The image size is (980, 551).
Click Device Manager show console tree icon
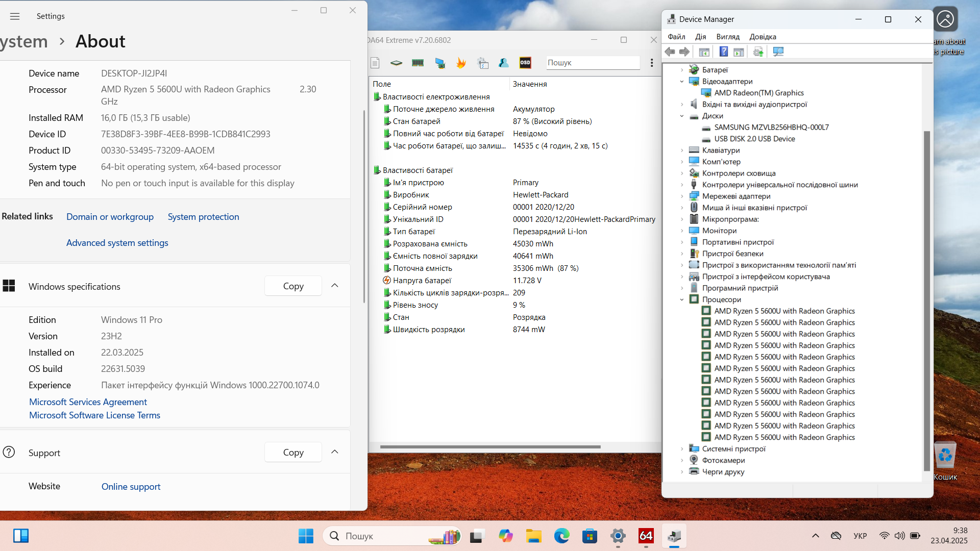(704, 52)
